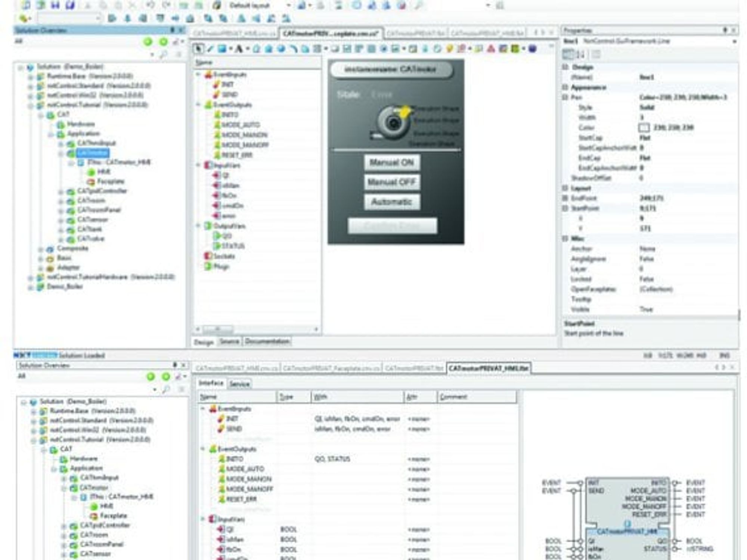
Task: Select the Faceplate item in the upper solution tree
Action: point(111,181)
